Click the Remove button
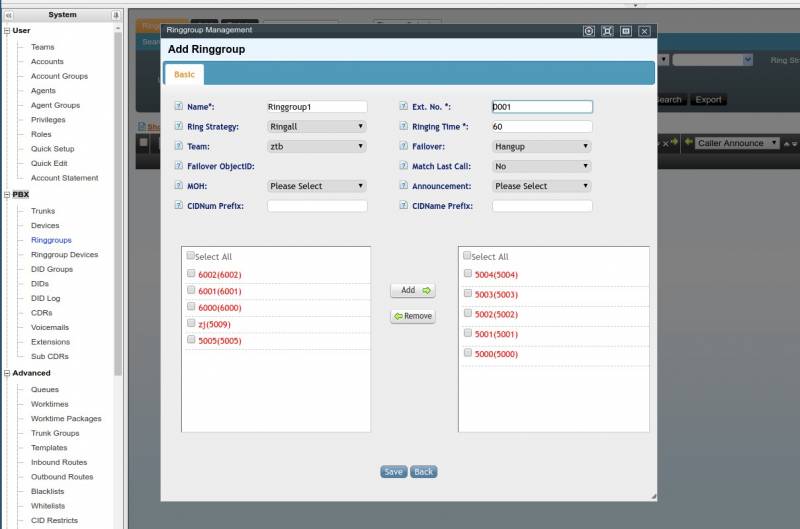The width and height of the screenshot is (800, 529). (x=412, y=316)
